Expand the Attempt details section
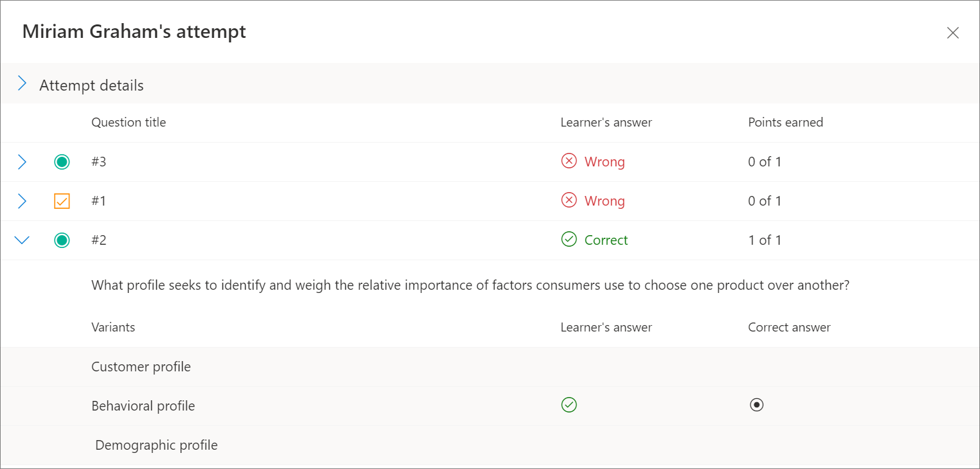This screenshot has width=980, height=469. coord(22,84)
